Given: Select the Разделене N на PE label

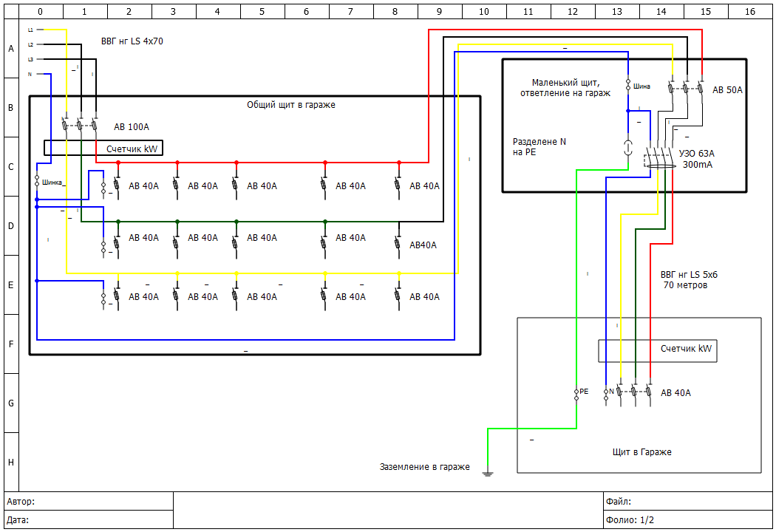Looking at the screenshot, I should [540, 146].
